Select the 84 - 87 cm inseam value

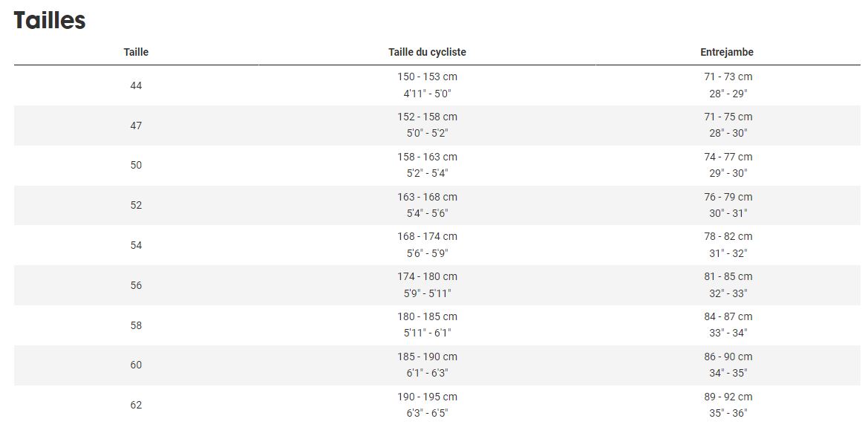point(728,316)
